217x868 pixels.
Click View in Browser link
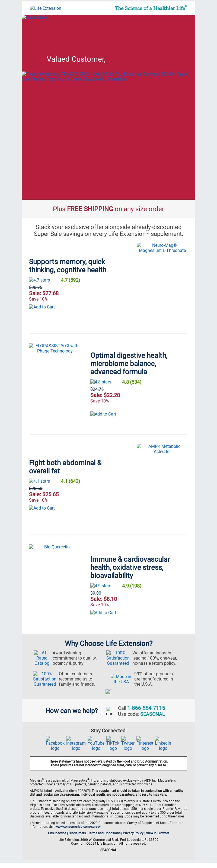coord(157,833)
